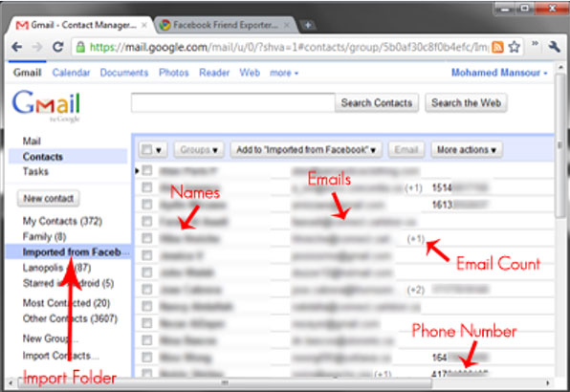This screenshot has width=570, height=392.
Task: Open Add to "Imported from Facebook" dropdown
Action: [x=306, y=150]
